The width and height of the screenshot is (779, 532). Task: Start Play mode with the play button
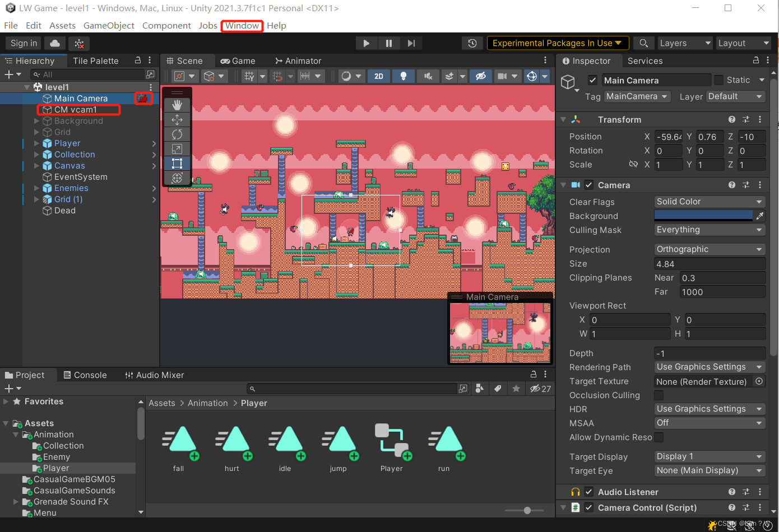click(366, 43)
